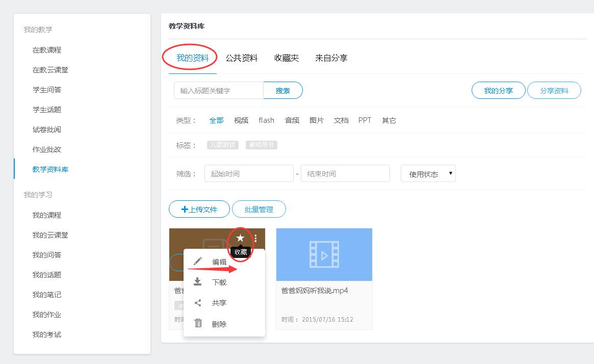Open 我的问答 in sidebar
This screenshot has height=364, width=594.
coord(46,255)
